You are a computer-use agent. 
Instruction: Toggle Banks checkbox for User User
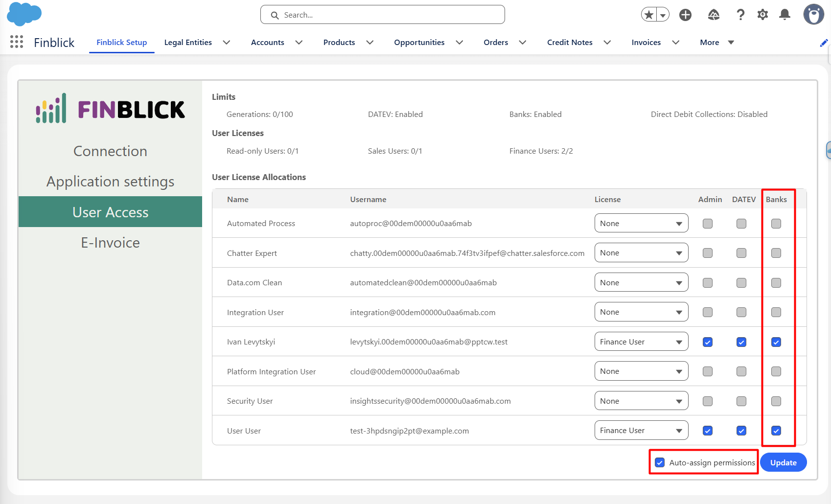776,431
